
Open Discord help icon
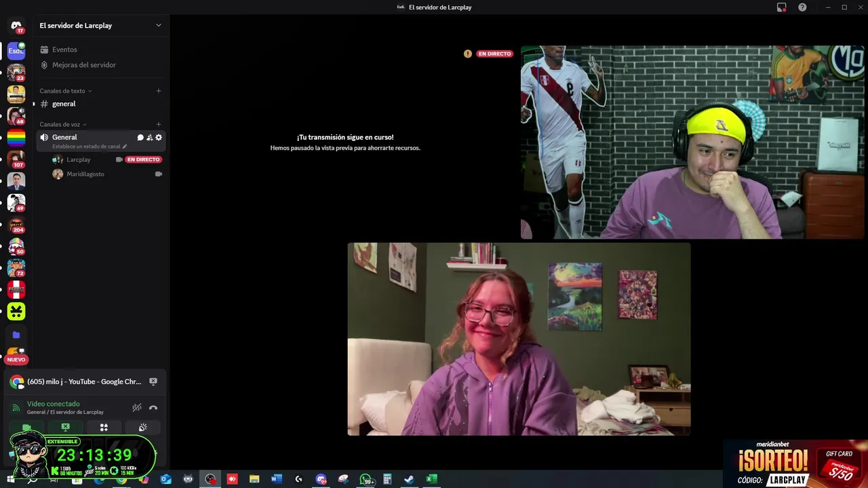point(803,7)
